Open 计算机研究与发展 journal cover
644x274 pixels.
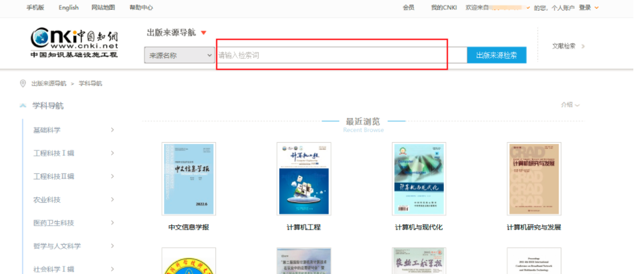tap(534, 179)
